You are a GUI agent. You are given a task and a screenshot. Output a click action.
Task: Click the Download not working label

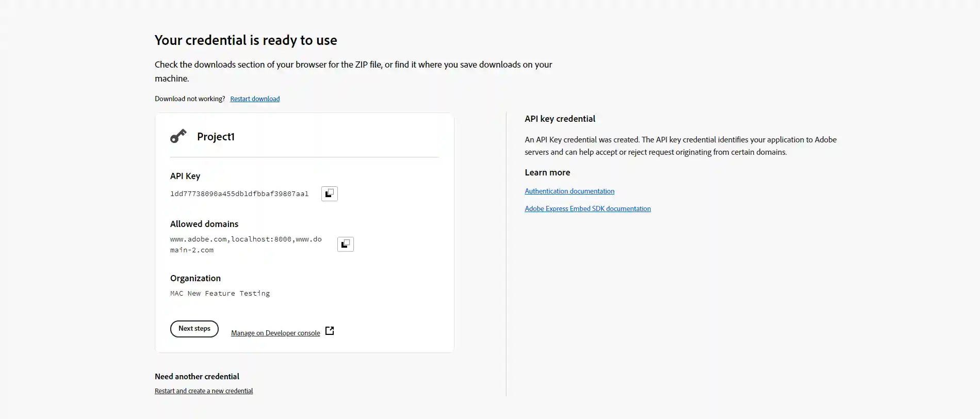(189, 99)
